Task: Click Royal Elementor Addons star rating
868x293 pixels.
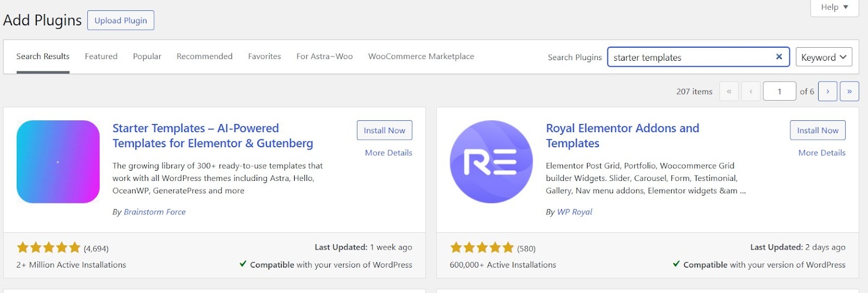Action: click(x=482, y=248)
